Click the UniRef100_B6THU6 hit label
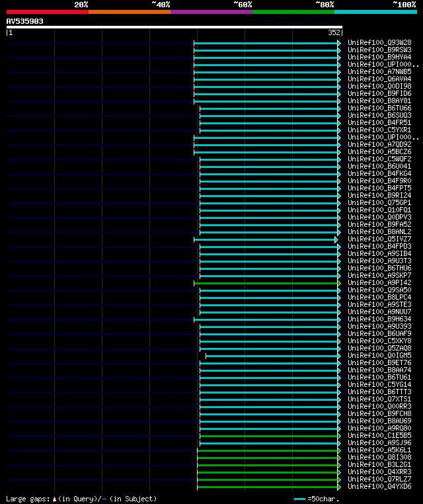Viewport: 423px width, 504px height. (379, 269)
